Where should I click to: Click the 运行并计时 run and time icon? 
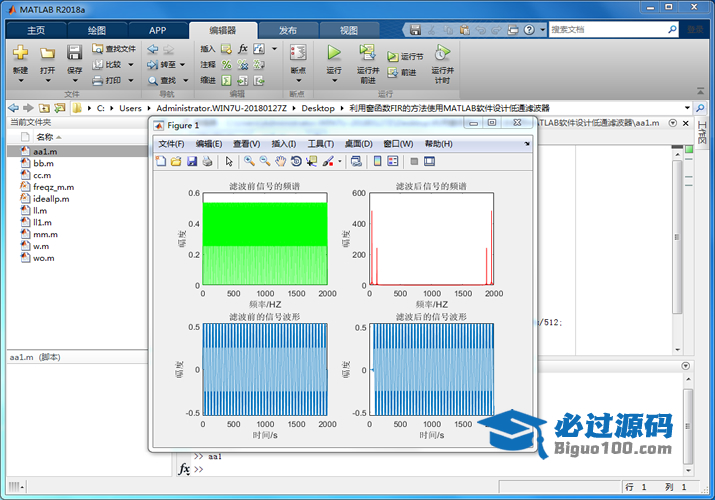pyautogui.click(x=442, y=53)
